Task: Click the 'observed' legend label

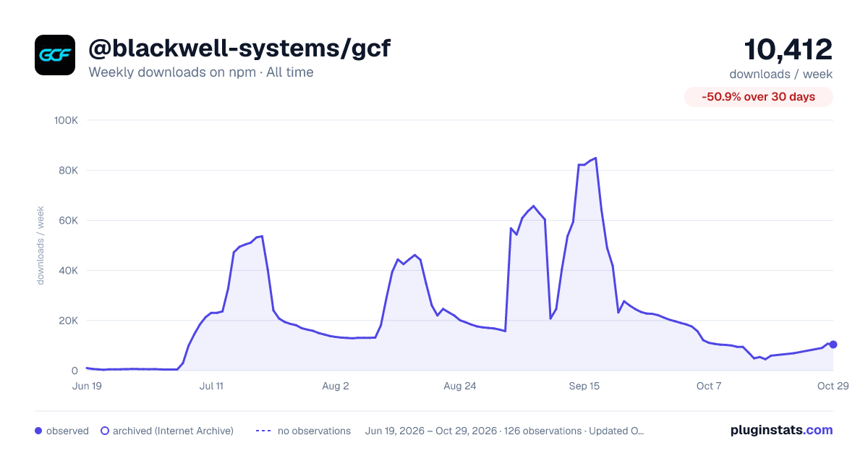Action: click(67, 431)
